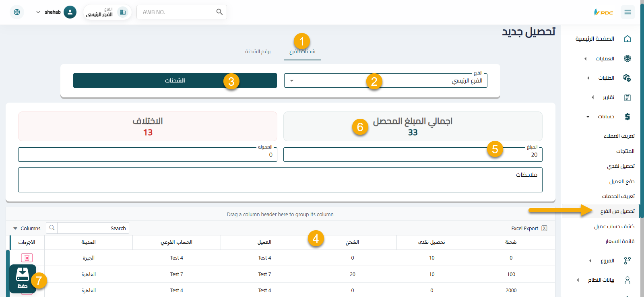Image resolution: width=644 pixels, height=297 pixels.
Task: Delete the first row with trash icon
Action: click(27, 258)
